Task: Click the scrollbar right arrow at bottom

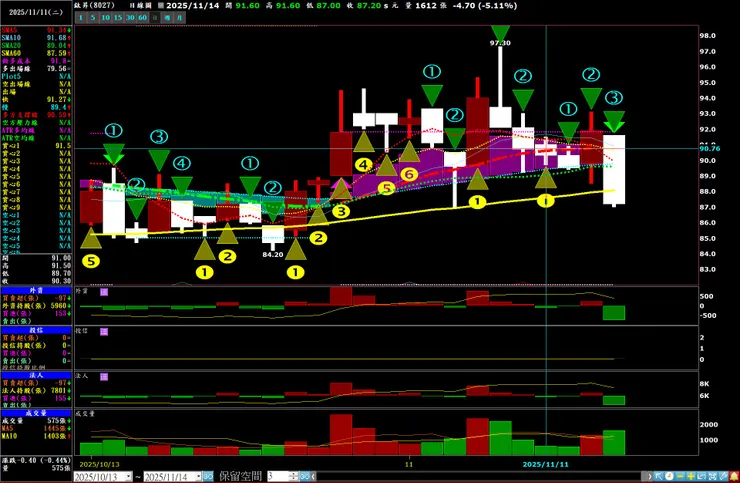Action: (650, 477)
